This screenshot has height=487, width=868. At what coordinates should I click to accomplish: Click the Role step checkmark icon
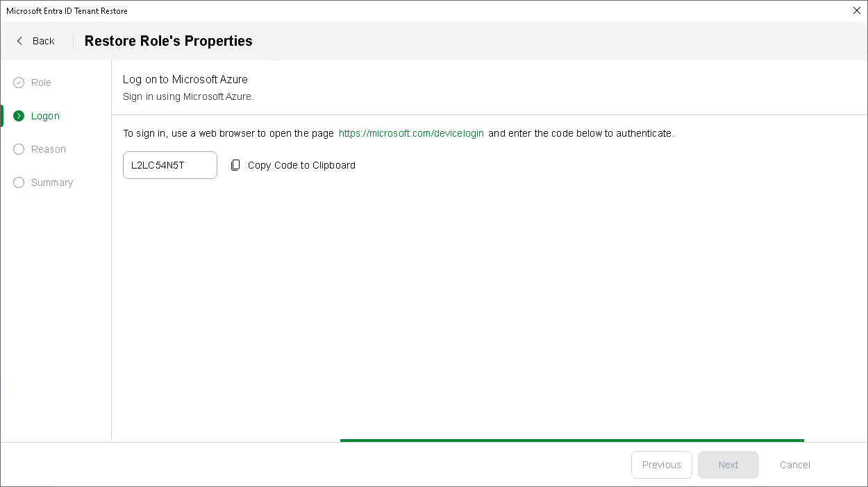point(19,83)
